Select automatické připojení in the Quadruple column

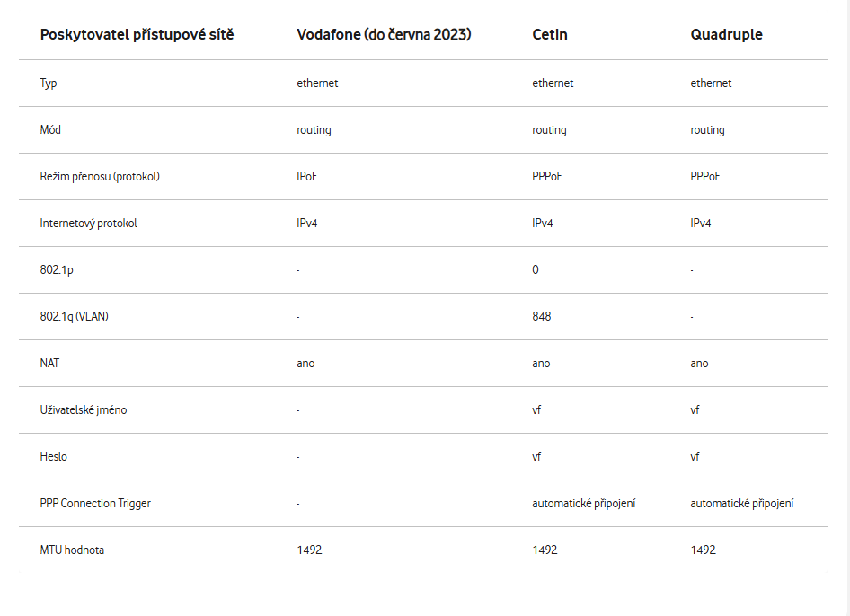click(741, 504)
